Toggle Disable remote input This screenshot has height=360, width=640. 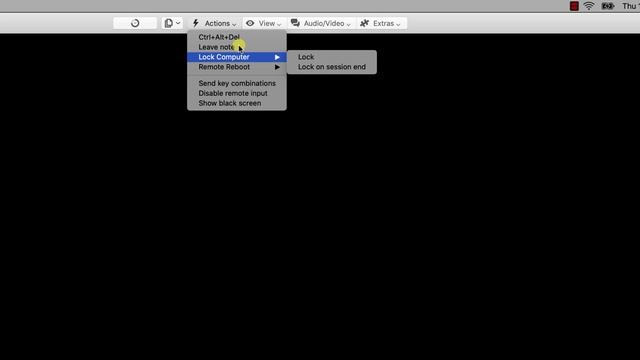(x=237, y=93)
